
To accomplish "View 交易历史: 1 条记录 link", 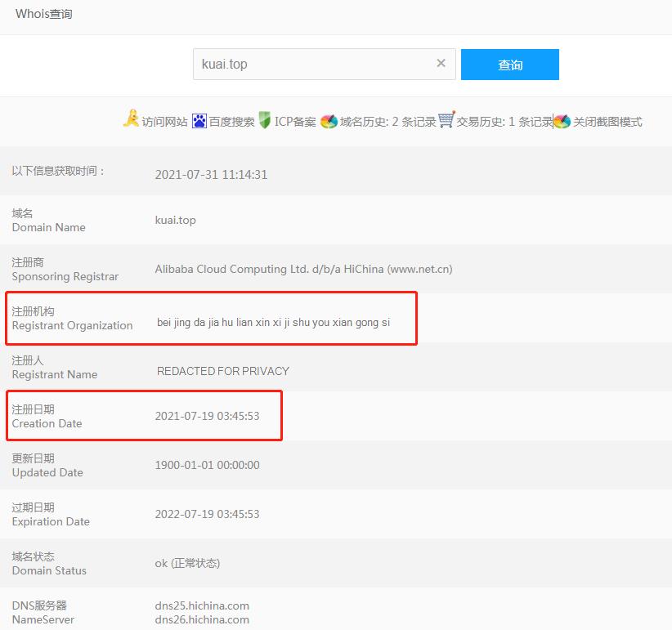I will tap(504, 122).
